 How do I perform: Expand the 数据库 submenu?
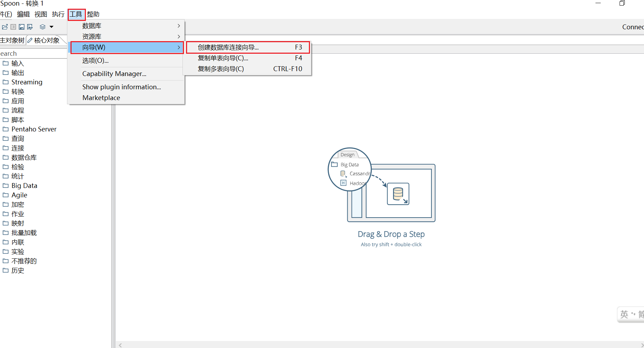pyautogui.click(x=126, y=26)
